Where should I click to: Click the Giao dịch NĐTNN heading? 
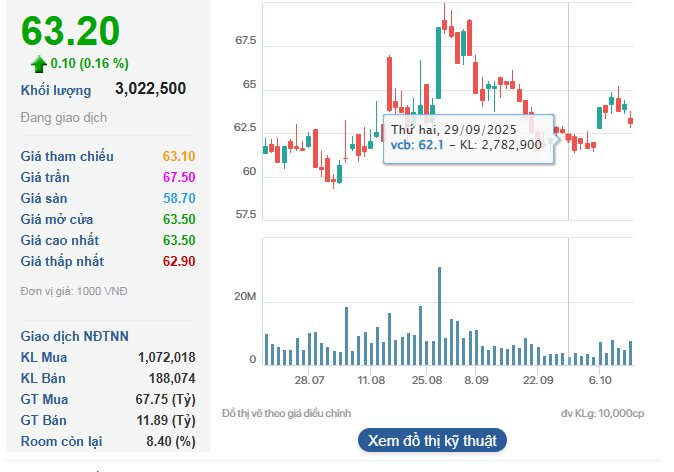[74, 336]
